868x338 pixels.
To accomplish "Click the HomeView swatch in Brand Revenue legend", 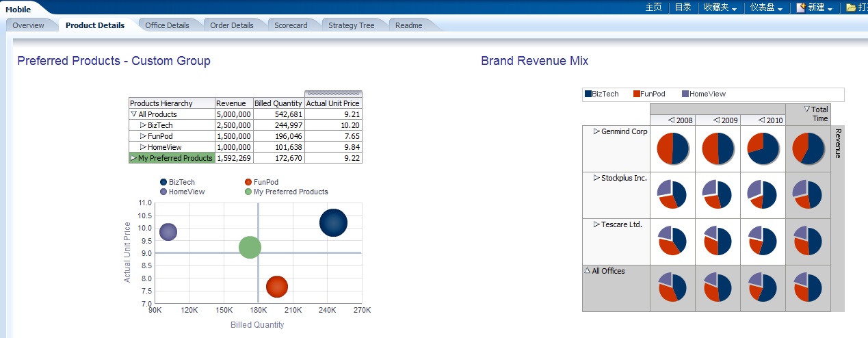I will [685, 94].
